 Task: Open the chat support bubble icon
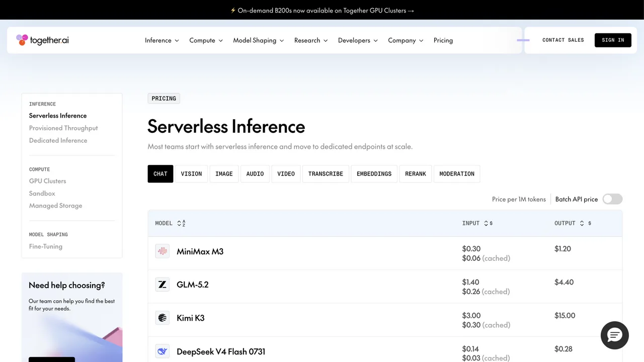[x=615, y=335]
